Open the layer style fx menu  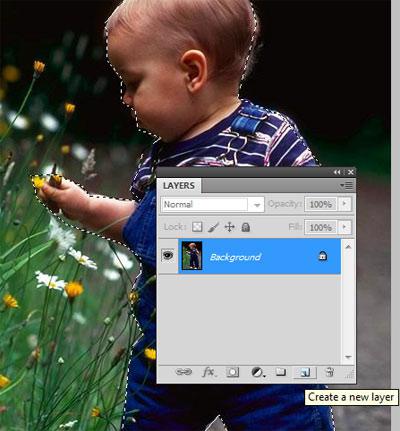(209, 372)
